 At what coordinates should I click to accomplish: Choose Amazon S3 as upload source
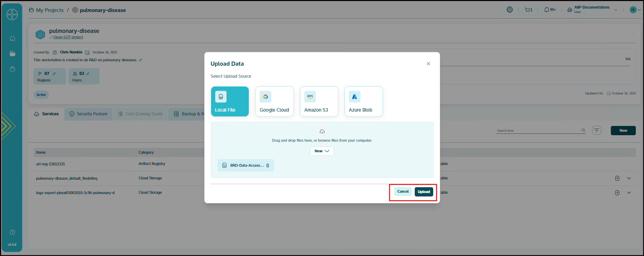[x=319, y=101]
